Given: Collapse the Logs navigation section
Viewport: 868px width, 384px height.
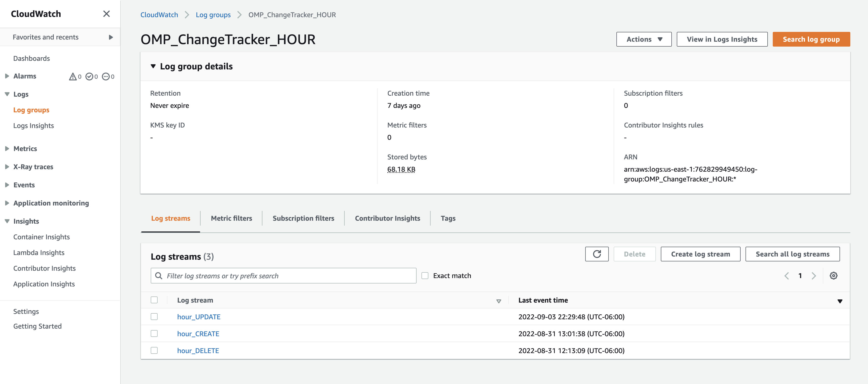Looking at the screenshot, I should (7, 94).
